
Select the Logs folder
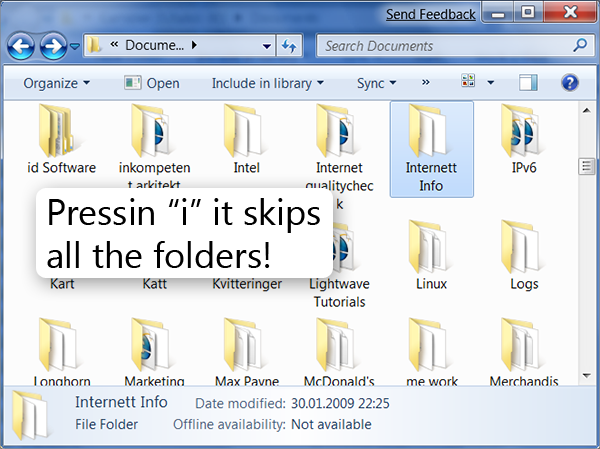tap(524, 255)
